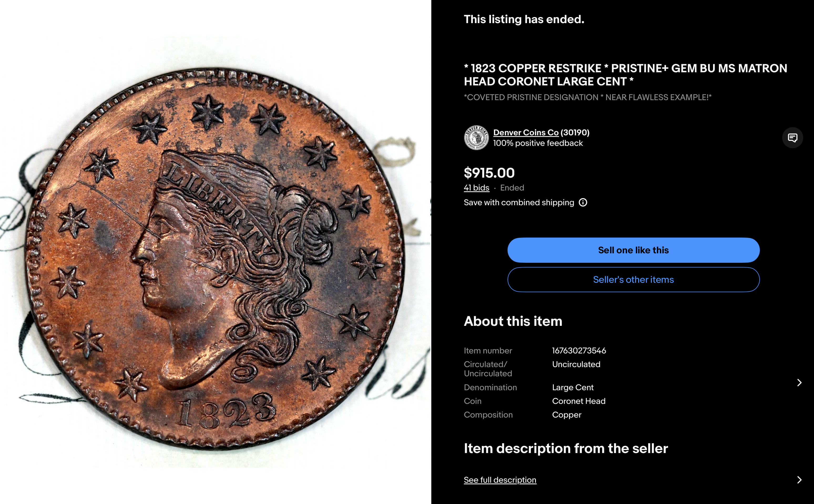Open Seller's other items
Viewport: 814px width, 504px height.
click(633, 280)
